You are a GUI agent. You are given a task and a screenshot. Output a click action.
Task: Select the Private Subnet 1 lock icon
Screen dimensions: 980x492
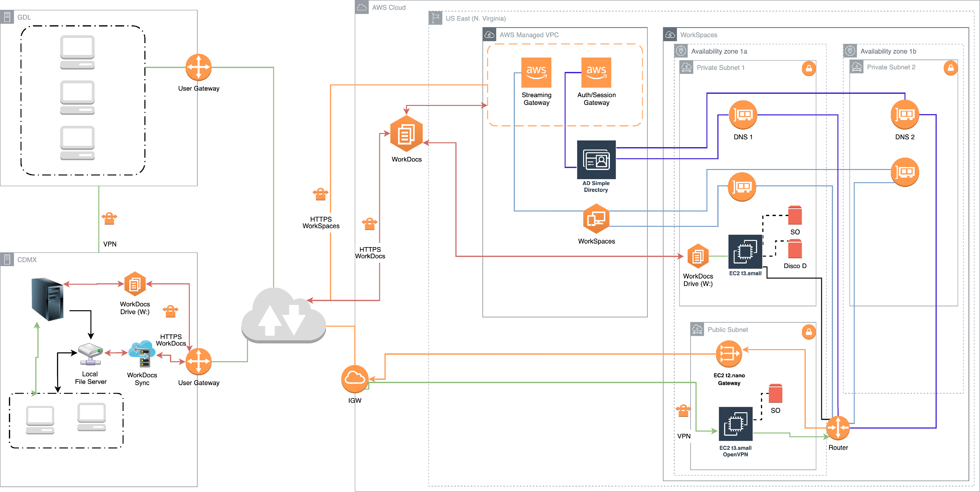(x=809, y=69)
